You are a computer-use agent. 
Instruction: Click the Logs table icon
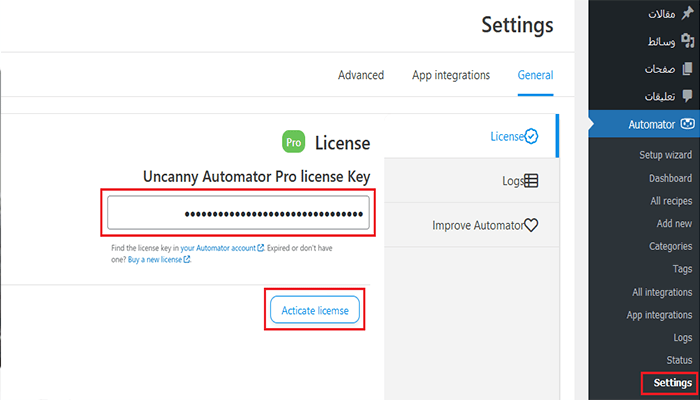(531, 181)
